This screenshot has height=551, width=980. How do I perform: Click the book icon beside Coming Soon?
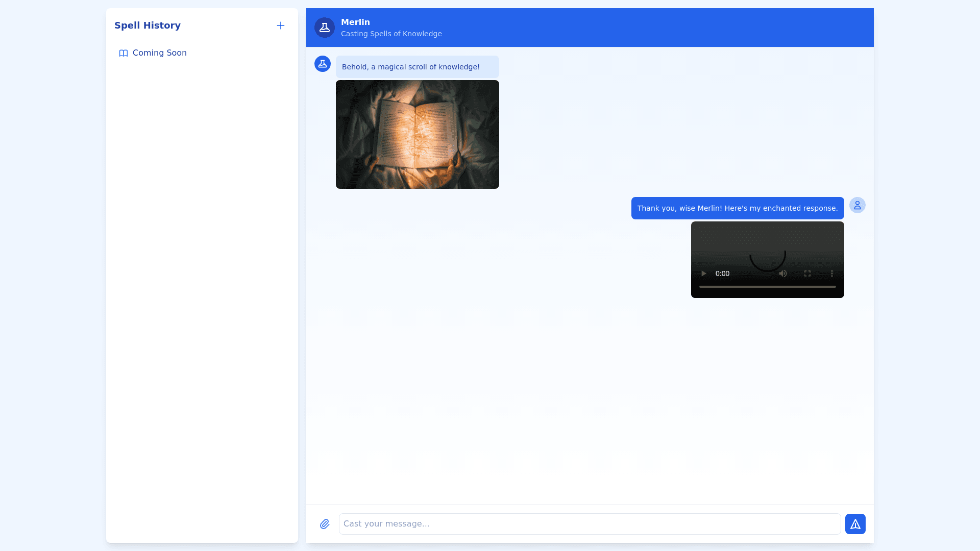coord(124,53)
